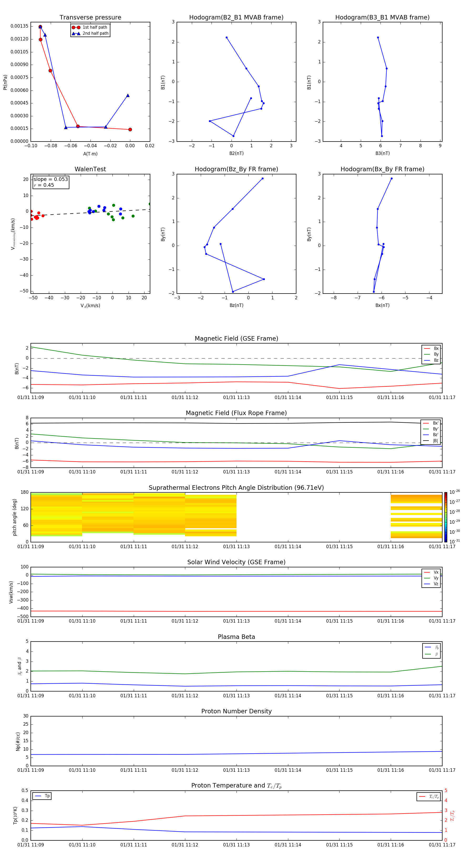Click the Bz' entry in flux rope legend
473x868 pixels.
tap(431, 435)
